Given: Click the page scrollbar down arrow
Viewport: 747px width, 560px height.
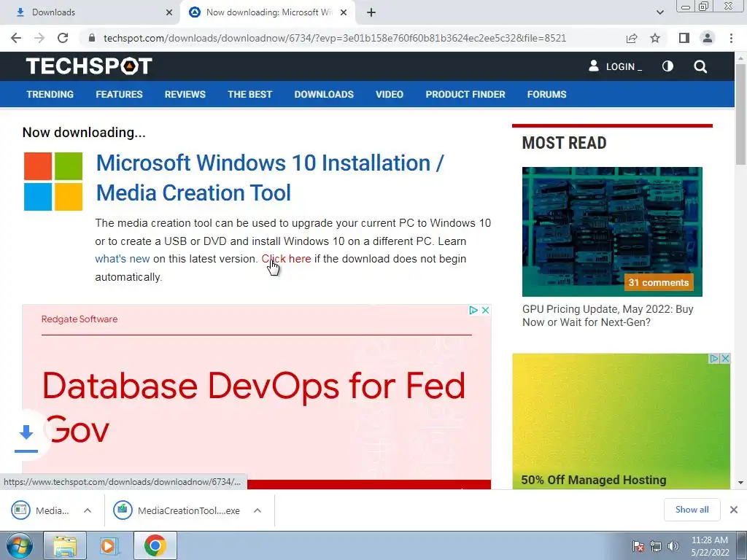Looking at the screenshot, I should (x=741, y=483).
